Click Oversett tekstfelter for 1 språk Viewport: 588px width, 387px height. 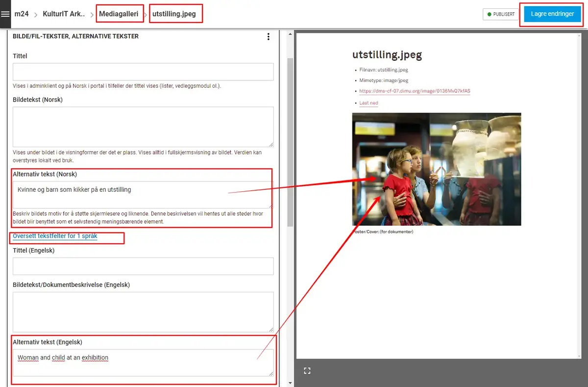(x=55, y=236)
